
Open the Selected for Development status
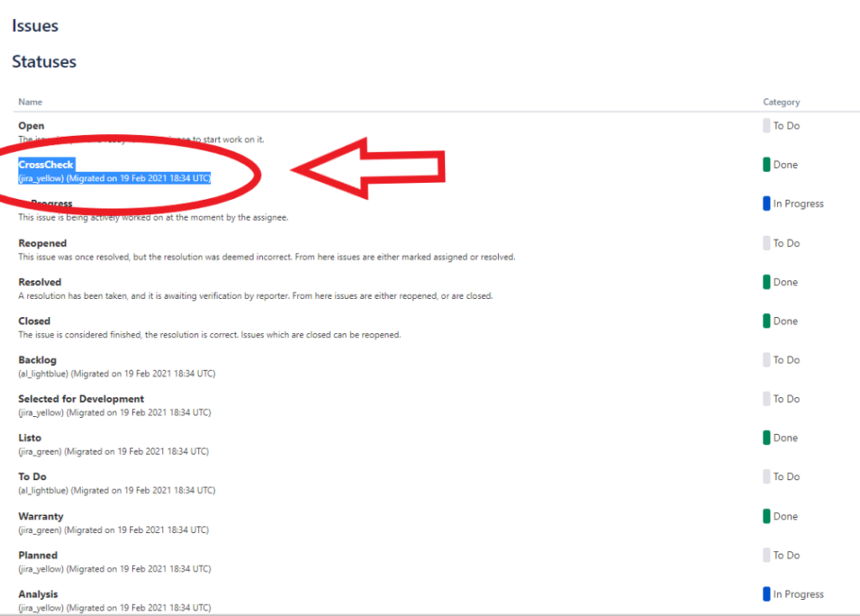[x=80, y=399]
